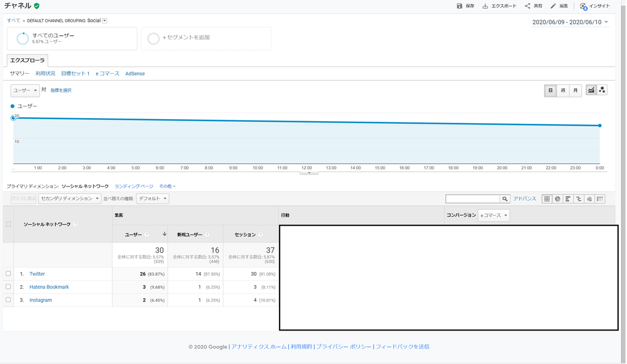Click the 保存 save icon
Image resolution: width=627 pixels, height=364 pixels.
pyautogui.click(x=459, y=6)
